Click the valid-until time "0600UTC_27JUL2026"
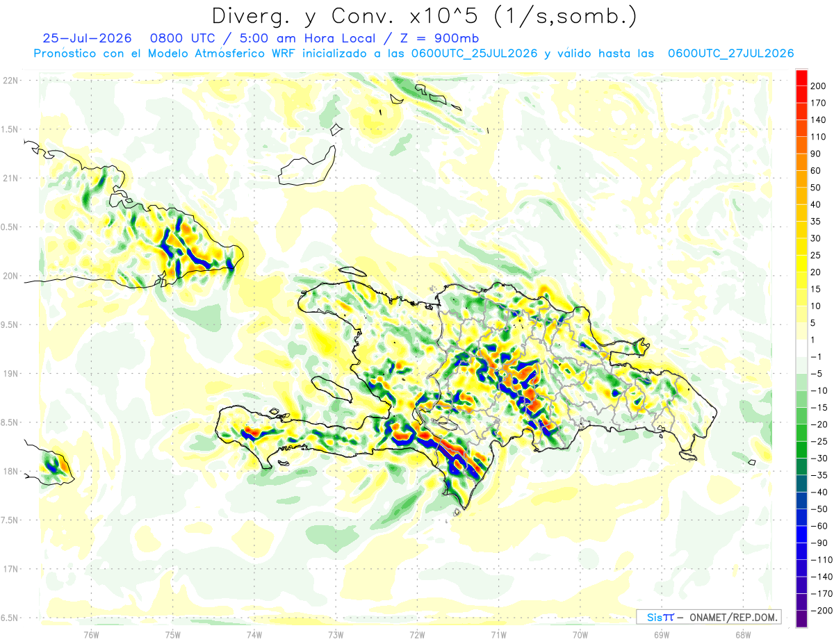The height and width of the screenshot is (644, 834). [731, 53]
